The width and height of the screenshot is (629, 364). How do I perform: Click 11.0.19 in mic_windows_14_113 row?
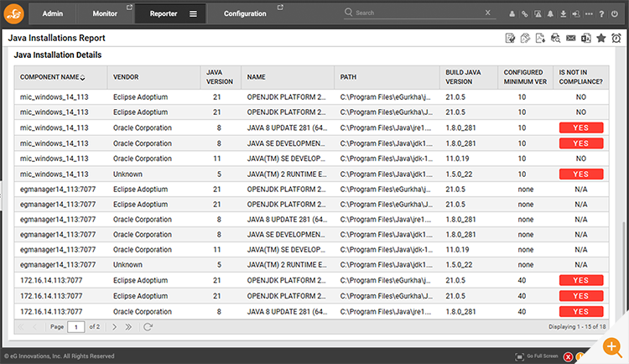tap(457, 159)
